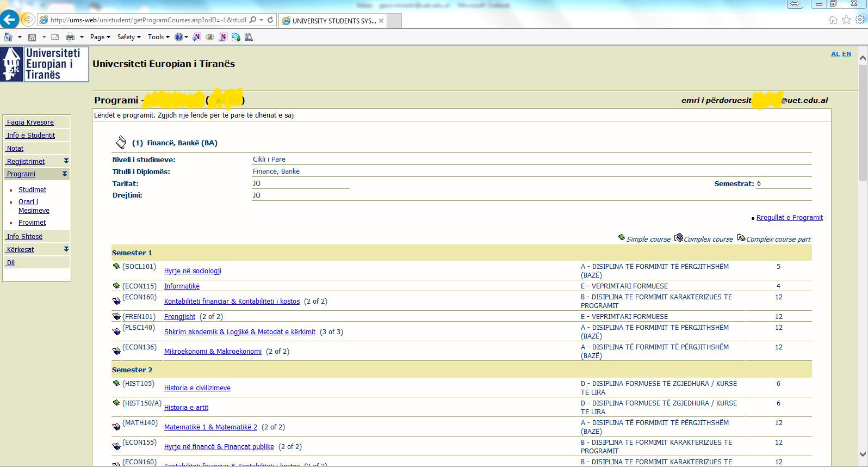Click Dil to log out

[11, 263]
